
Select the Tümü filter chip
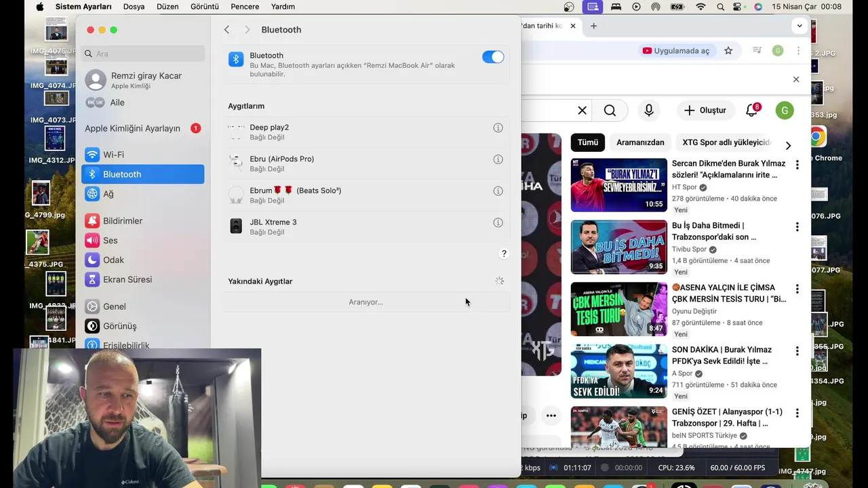coord(588,142)
